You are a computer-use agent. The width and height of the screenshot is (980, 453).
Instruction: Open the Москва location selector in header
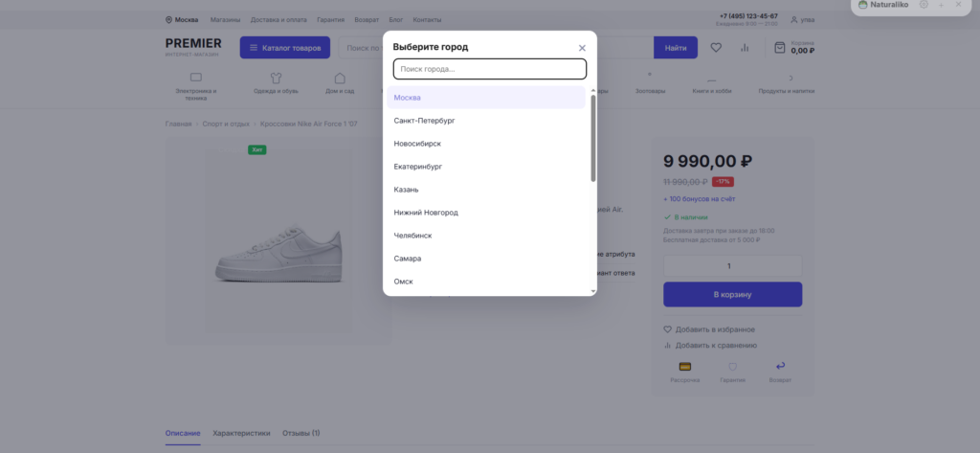(182, 20)
